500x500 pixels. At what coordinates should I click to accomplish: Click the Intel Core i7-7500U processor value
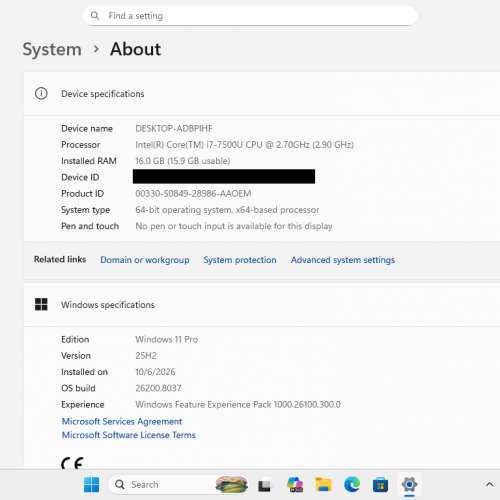point(244,145)
